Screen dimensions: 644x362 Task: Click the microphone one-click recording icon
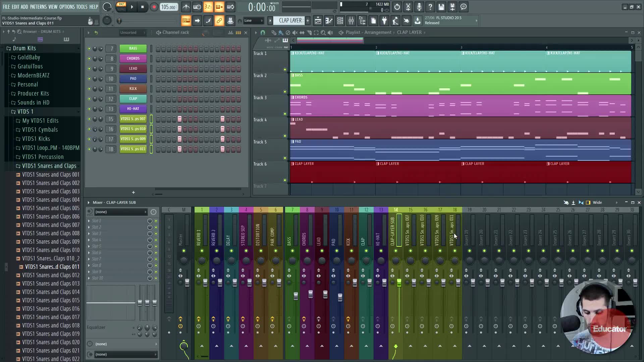(x=419, y=7)
